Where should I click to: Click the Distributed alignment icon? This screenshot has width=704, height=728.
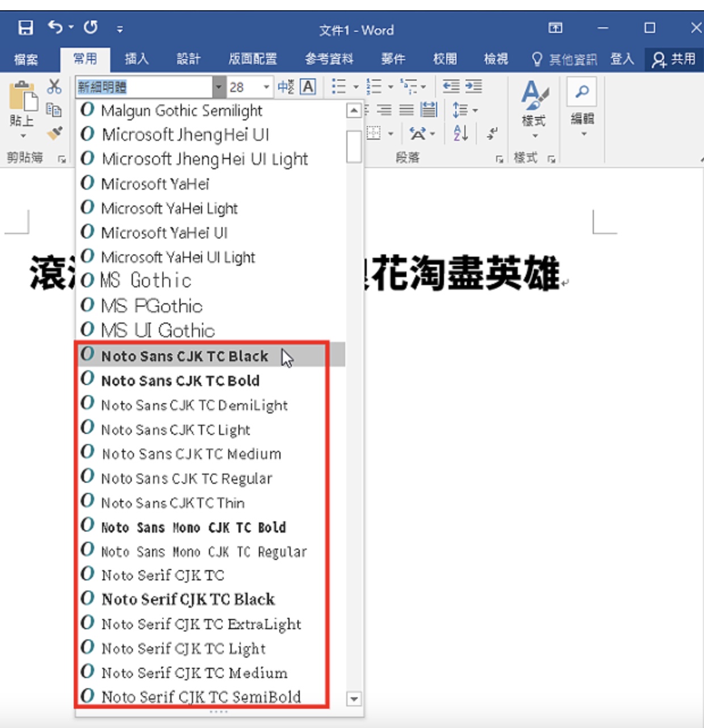tap(429, 110)
